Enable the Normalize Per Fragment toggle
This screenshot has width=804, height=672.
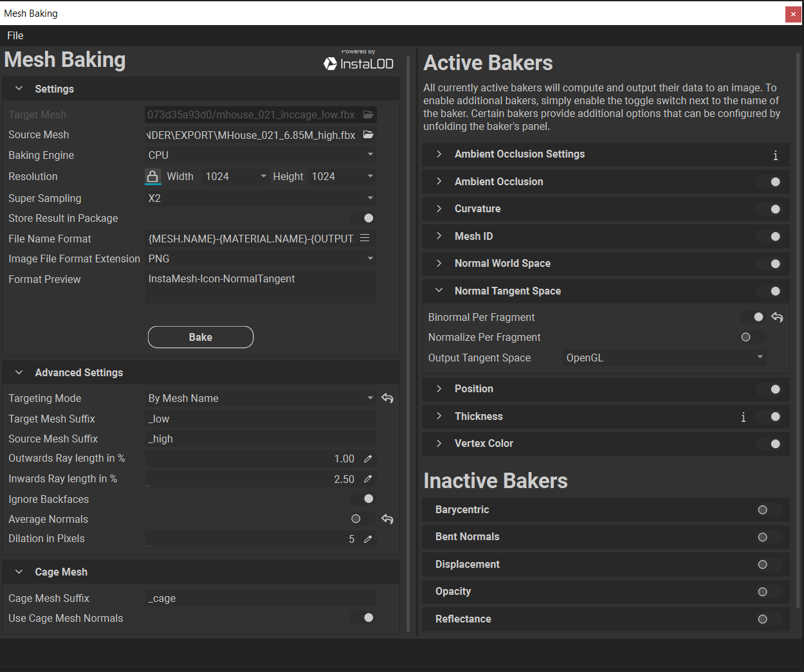click(752, 337)
